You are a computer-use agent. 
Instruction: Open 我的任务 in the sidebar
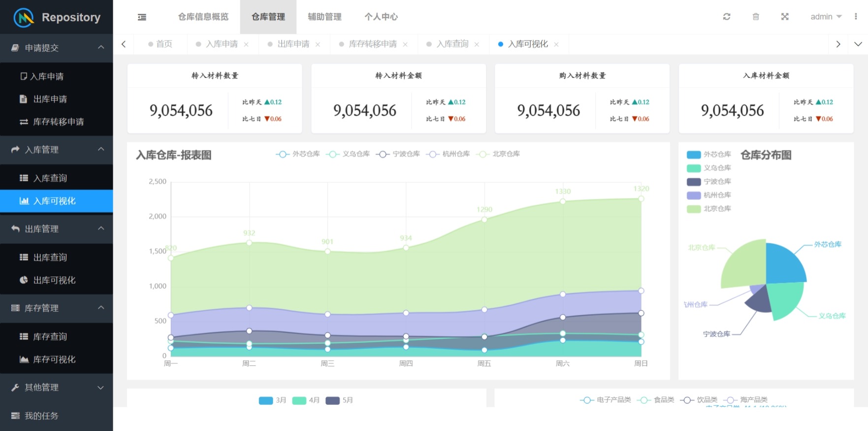[x=57, y=416]
